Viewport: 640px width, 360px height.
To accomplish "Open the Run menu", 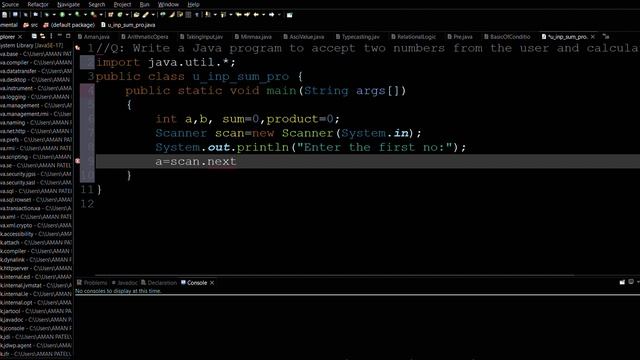I will 144,4.
